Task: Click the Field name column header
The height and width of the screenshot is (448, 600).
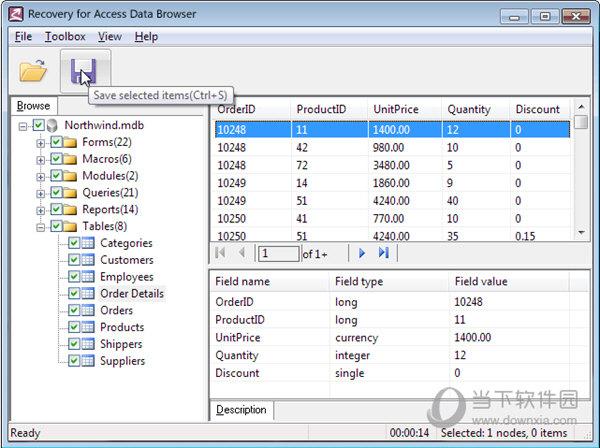Action: click(x=270, y=282)
